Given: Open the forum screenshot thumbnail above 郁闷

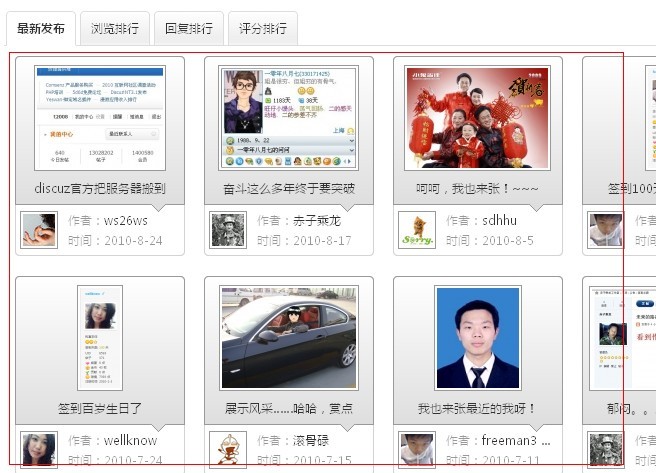Looking at the screenshot, I should coord(623,338).
